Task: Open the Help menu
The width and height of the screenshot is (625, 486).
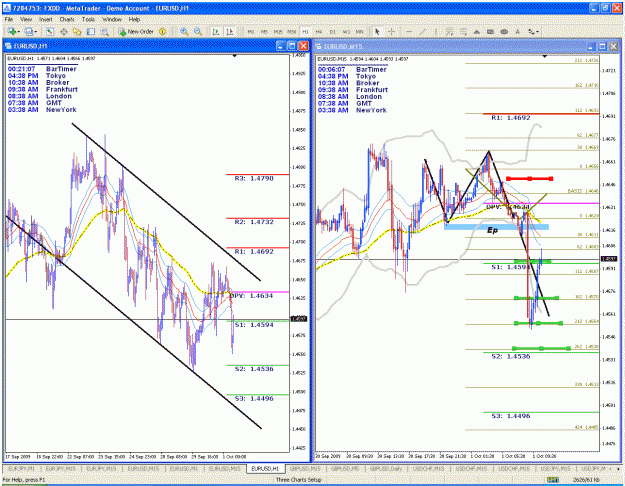Action: (134, 19)
